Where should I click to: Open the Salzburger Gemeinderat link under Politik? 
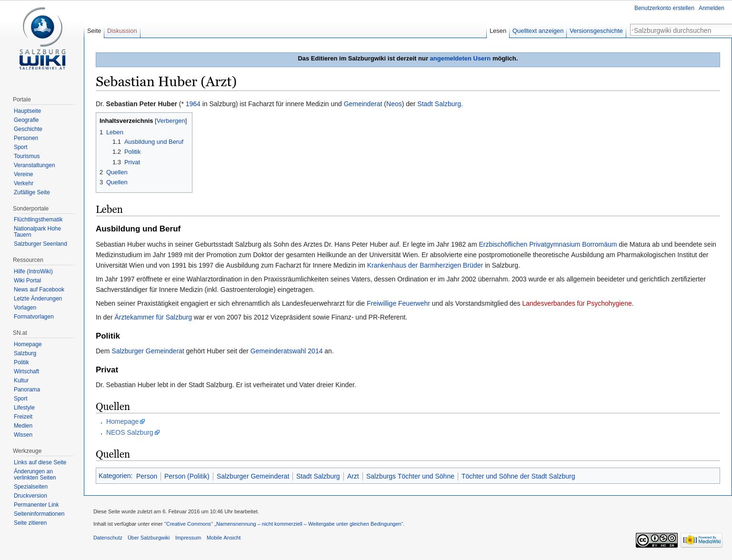[x=148, y=351]
